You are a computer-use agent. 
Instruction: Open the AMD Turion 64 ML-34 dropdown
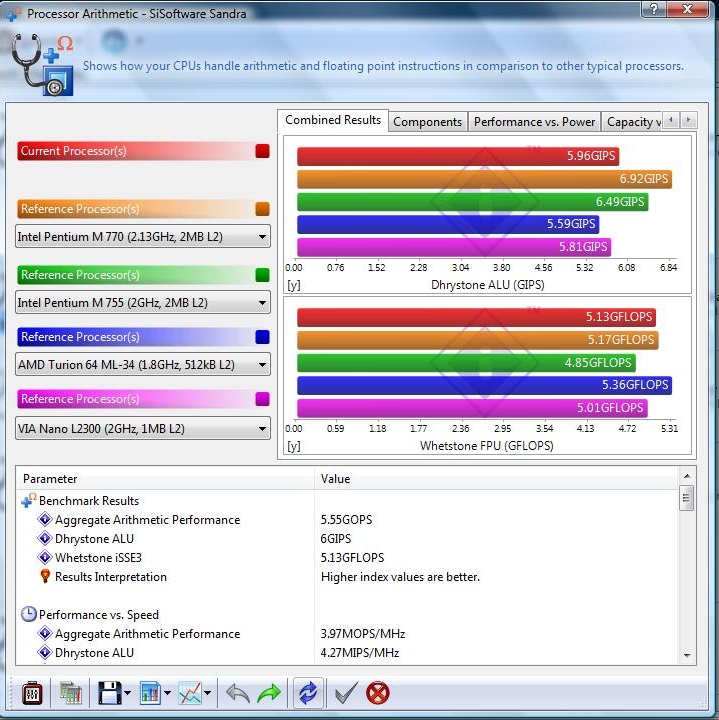tap(143, 365)
